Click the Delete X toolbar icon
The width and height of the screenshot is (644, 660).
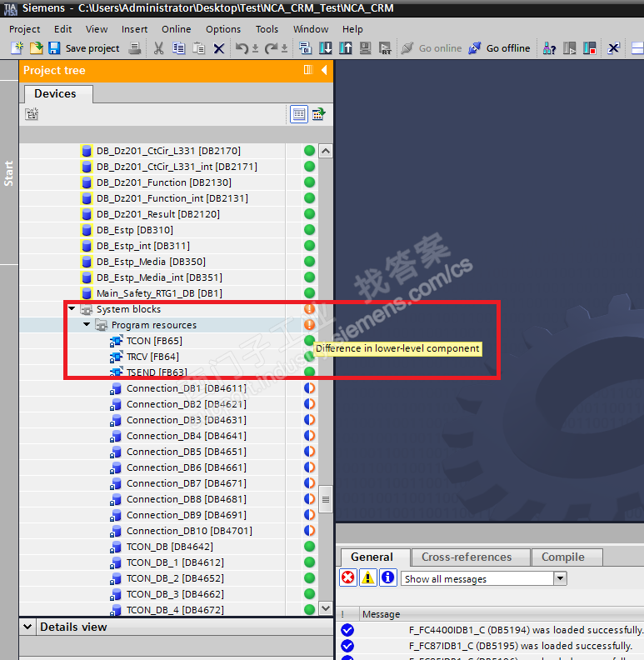[x=219, y=48]
